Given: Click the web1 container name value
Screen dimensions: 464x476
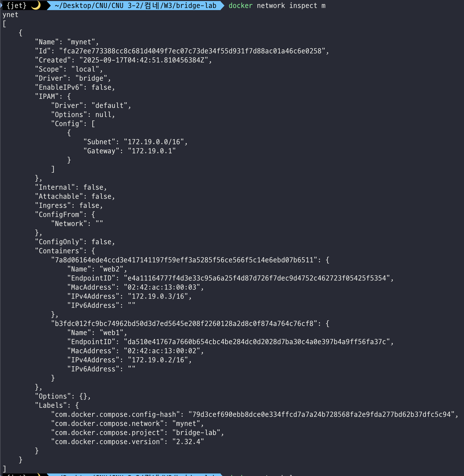Looking at the screenshot, I should (111, 333).
